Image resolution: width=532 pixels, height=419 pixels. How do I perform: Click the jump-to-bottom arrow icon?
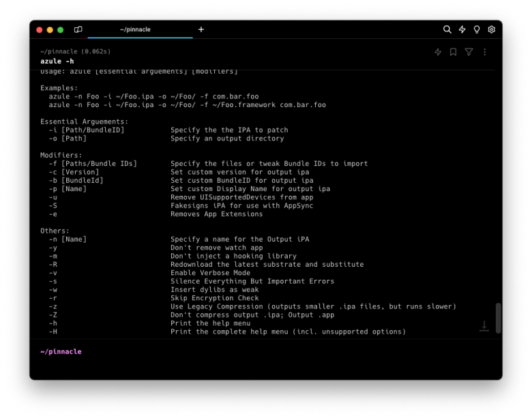484,326
